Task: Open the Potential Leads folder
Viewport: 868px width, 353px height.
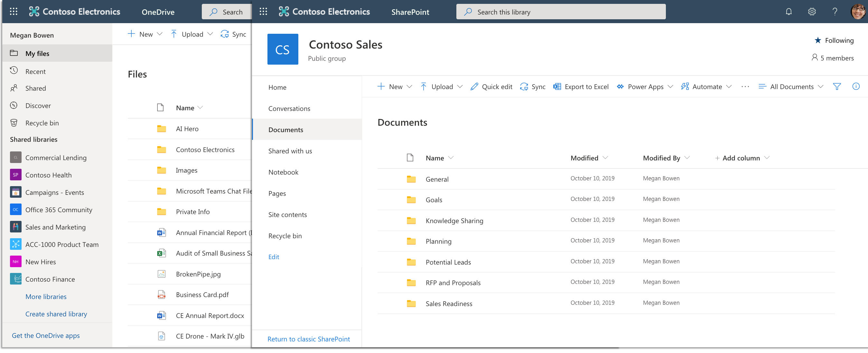Action: [x=448, y=262]
